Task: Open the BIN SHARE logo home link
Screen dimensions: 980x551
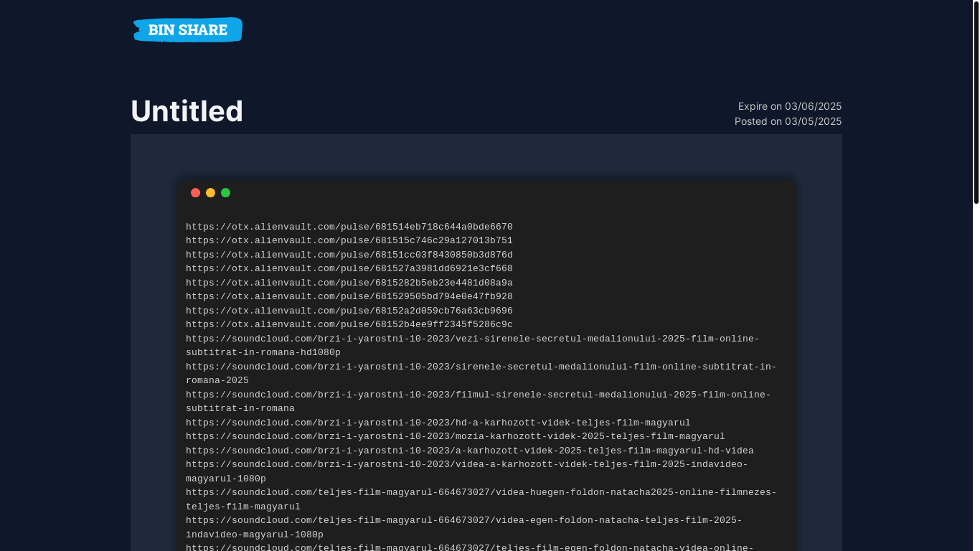Action: pos(187,29)
